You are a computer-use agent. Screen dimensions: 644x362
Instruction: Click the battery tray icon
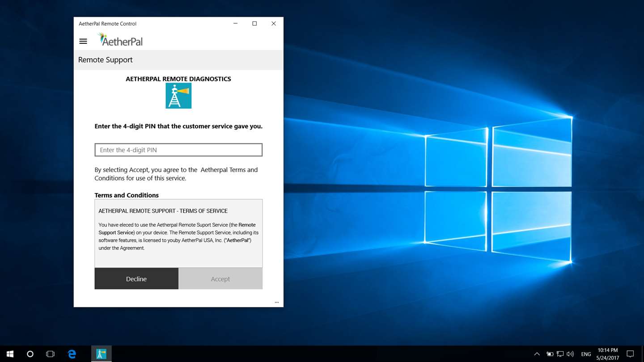pos(550,354)
